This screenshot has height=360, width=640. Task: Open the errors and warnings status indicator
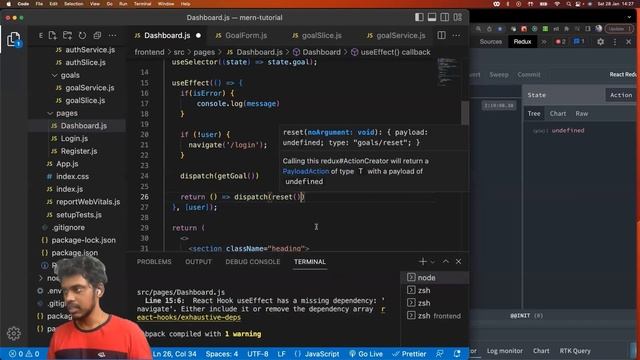point(24,354)
